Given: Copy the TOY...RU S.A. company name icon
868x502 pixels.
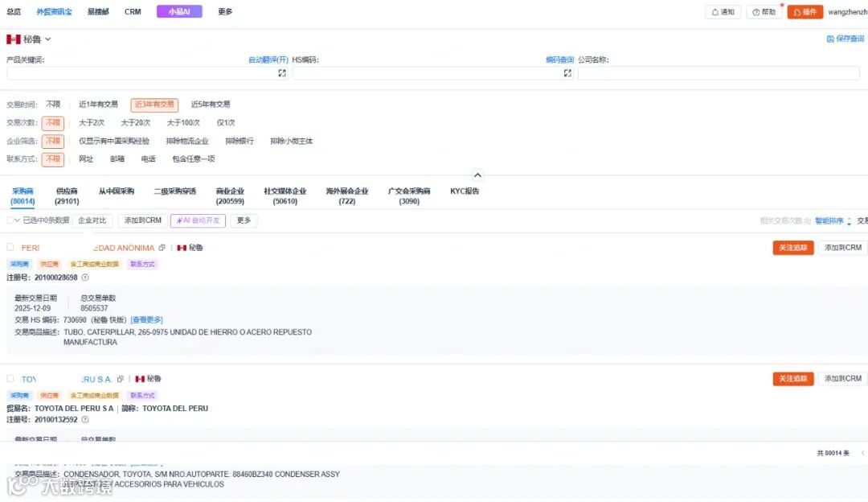Looking at the screenshot, I should click(x=120, y=379).
